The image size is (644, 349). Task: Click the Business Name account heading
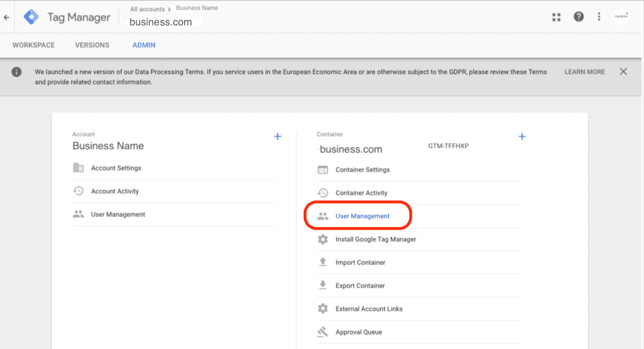tap(108, 146)
